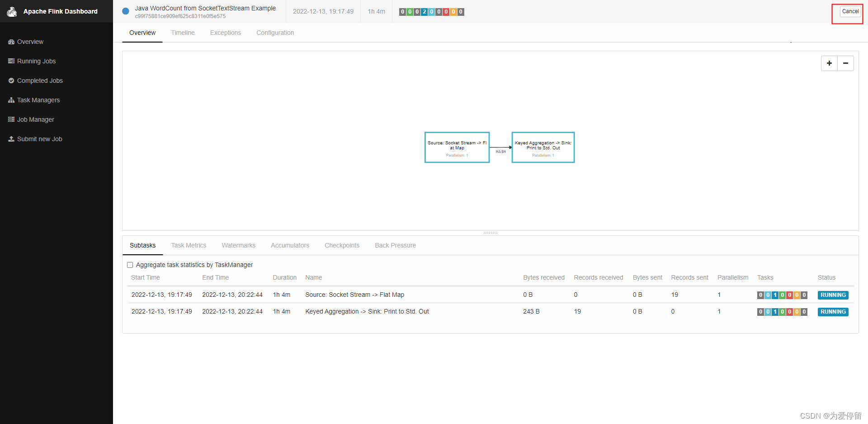Open the Checkpoints tab

[342, 245]
